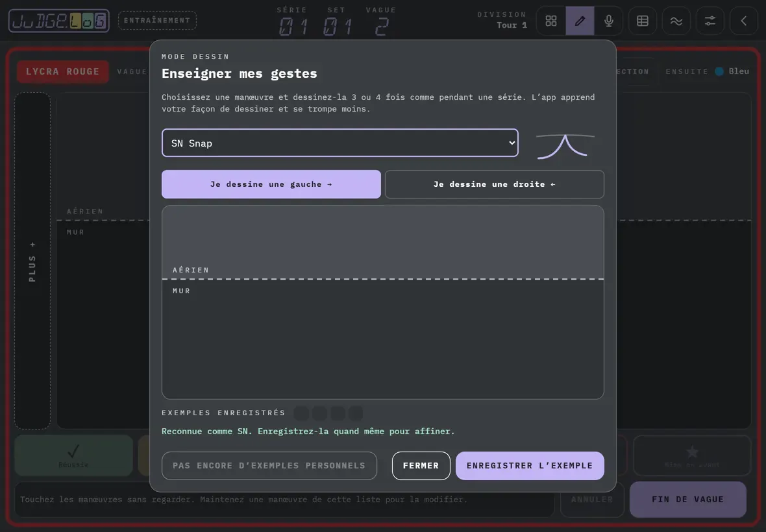766x532 pixels.
Task: Click the "Reconnue comme SN" status message
Action: 308,431
